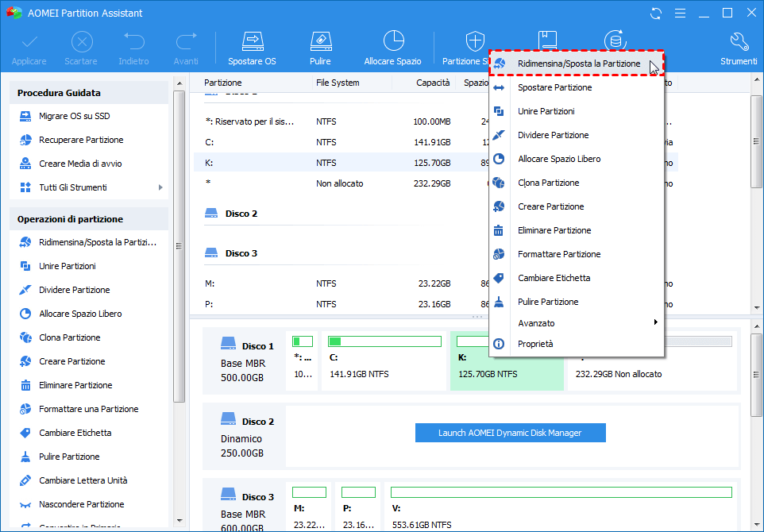Screen dimensions: 764x532
Task: Click the partition list scrollbar down arrow
Action: 756,308
